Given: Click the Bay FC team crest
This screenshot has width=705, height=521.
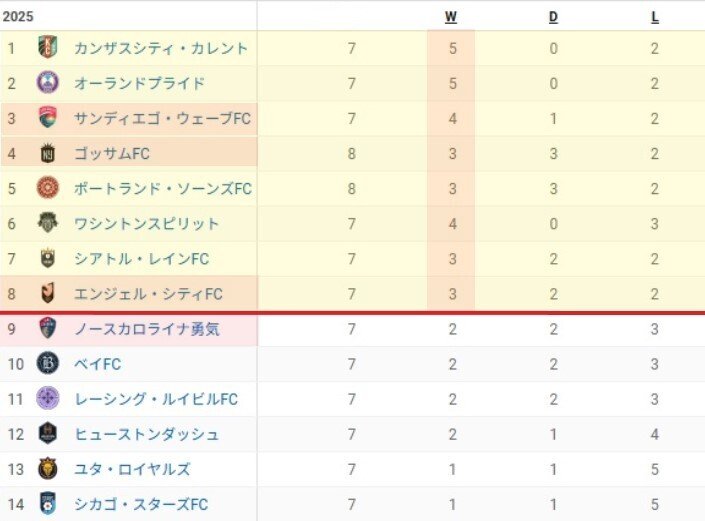Looking at the screenshot, I should coord(47,364).
